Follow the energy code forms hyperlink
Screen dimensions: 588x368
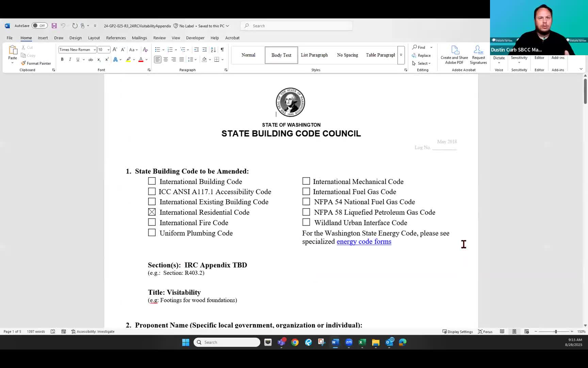(364, 242)
